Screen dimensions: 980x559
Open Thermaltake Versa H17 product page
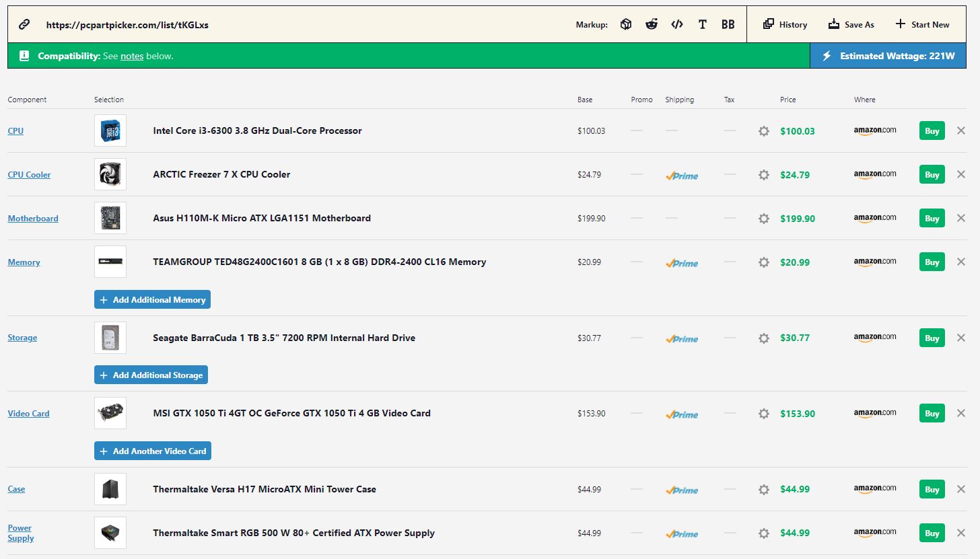[265, 489]
